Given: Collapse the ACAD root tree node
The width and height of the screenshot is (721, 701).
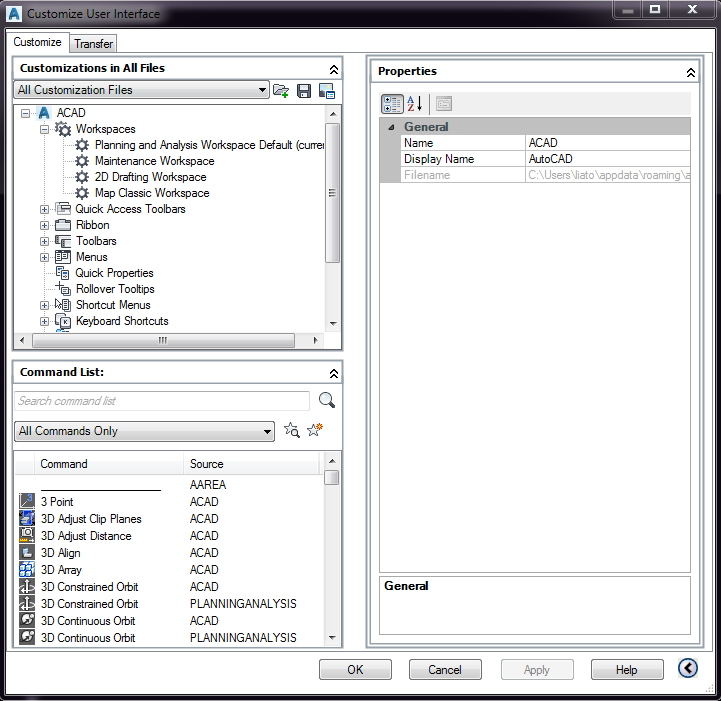Looking at the screenshot, I should pyautogui.click(x=26, y=113).
